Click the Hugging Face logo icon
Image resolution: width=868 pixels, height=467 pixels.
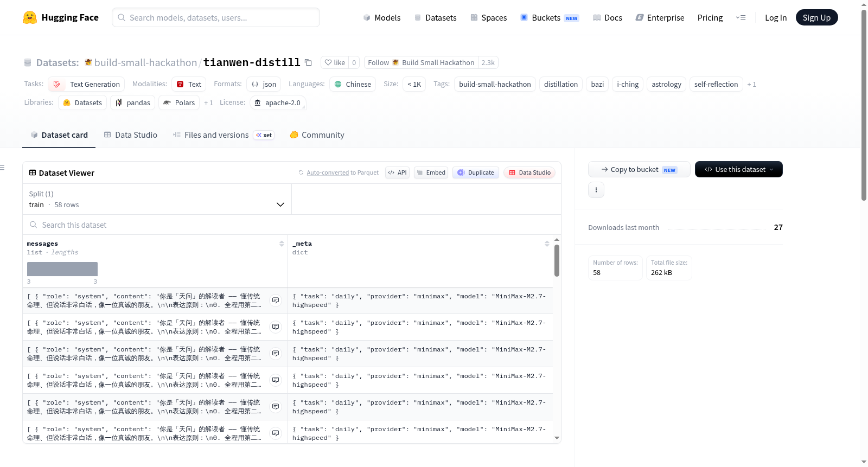click(30, 17)
